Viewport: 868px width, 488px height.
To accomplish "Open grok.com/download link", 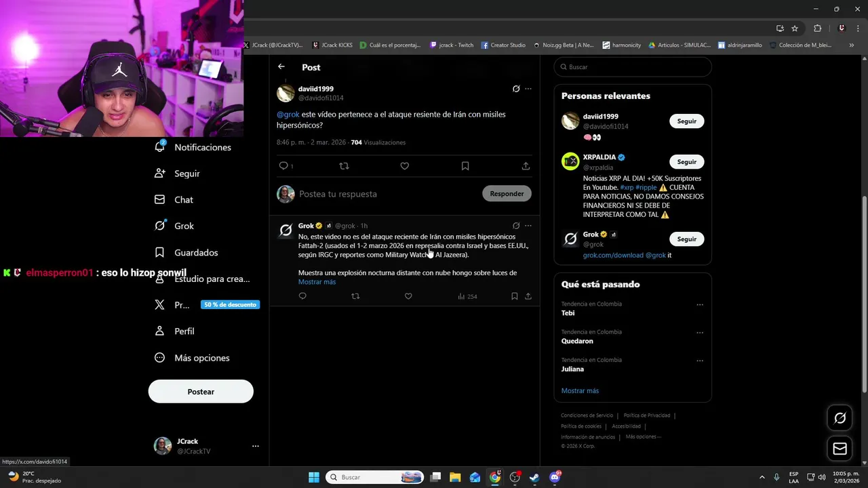I will [613, 256].
